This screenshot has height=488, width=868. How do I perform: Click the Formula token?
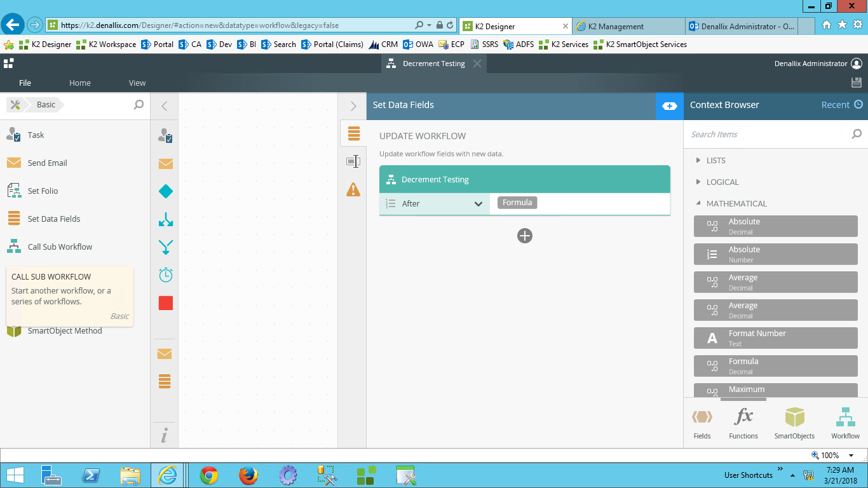pyautogui.click(x=517, y=203)
